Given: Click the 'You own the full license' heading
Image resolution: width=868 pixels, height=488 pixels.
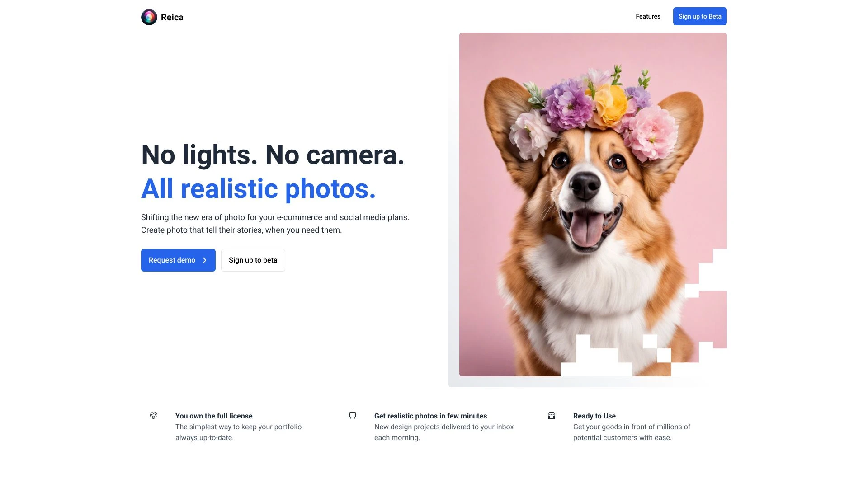Looking at the screenshot, I should (214, 416).
